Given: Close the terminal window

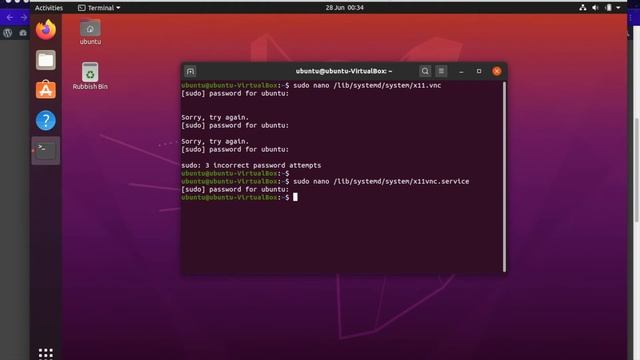Looking at the screenshot, I should 497,71.
